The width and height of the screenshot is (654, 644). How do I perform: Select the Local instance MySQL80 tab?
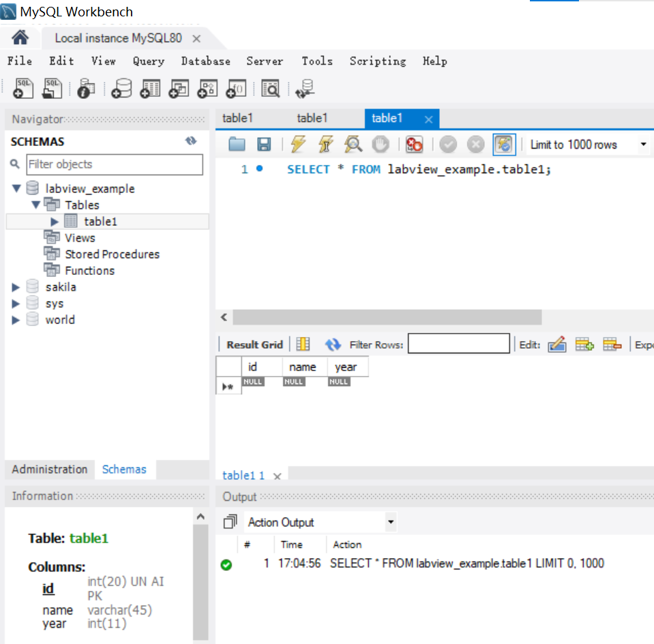point(119,38)
